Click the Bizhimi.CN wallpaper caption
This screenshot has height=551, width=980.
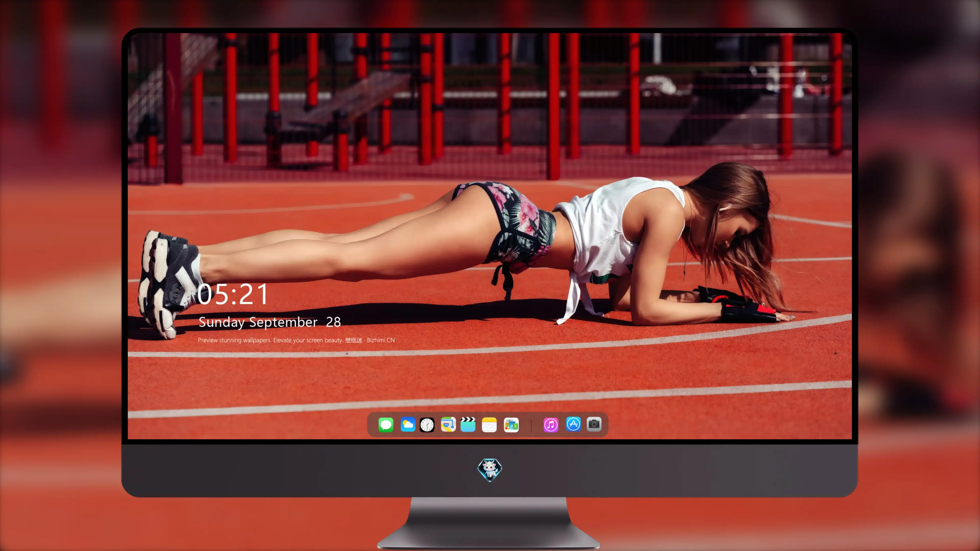pyautogui.click(x=296, y=340)
